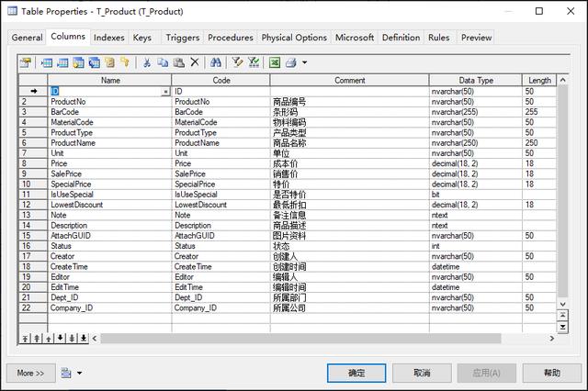Viewport: 588px width, 391px height.
Task: Open the dropdown arrow next to Print
Action: 304,62
